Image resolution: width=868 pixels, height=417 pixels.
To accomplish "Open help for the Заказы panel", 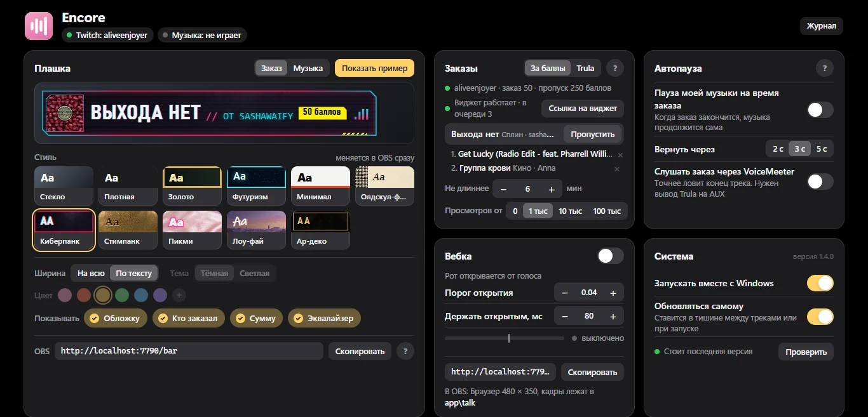I will click(614, 69).
